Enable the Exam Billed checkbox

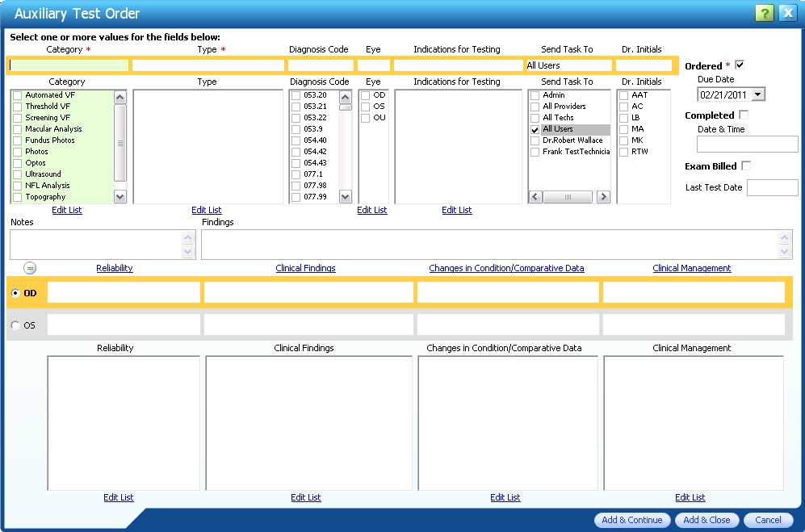coord(746,165)
